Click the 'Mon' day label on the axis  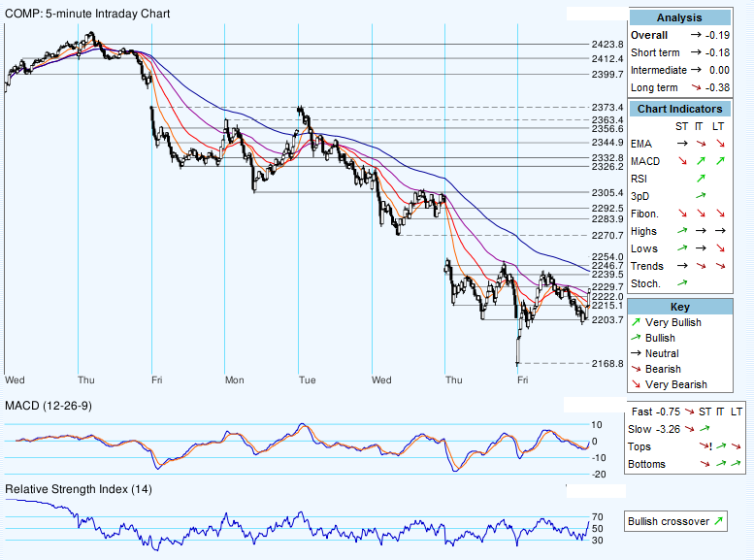pyautogui.click(x=235, y=380)
